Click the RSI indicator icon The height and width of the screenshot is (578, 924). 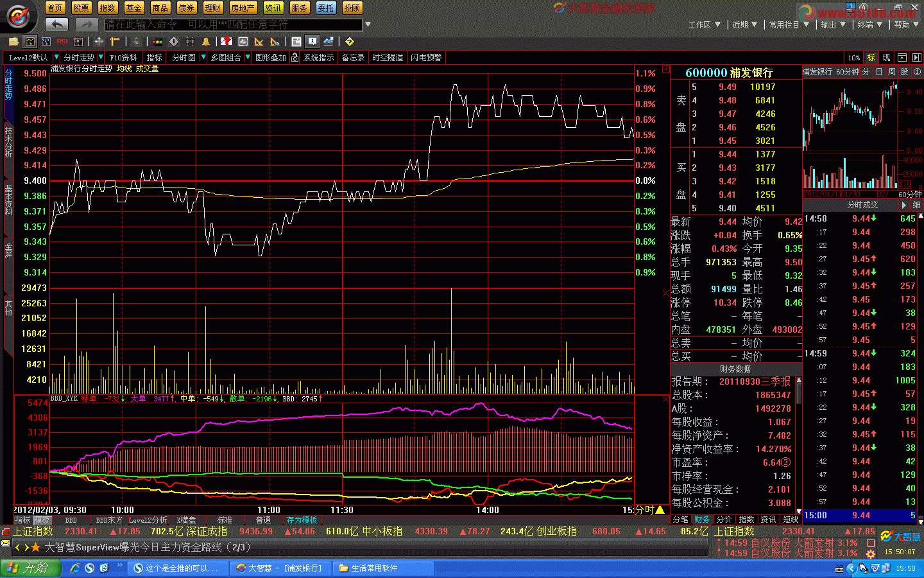[x=62, y=42]
